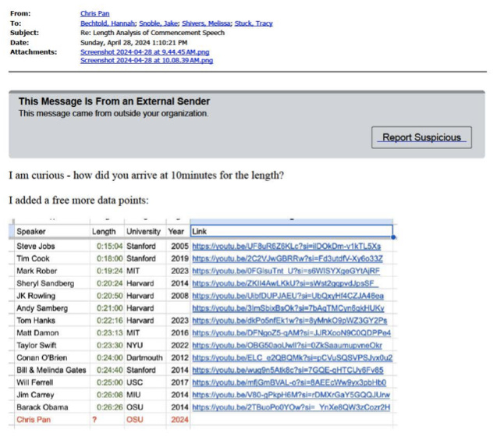The width and height of the screenshot is (504, 444).
Task: Open recipient Shivers, Melissa link
Action: tap(206, 23)
